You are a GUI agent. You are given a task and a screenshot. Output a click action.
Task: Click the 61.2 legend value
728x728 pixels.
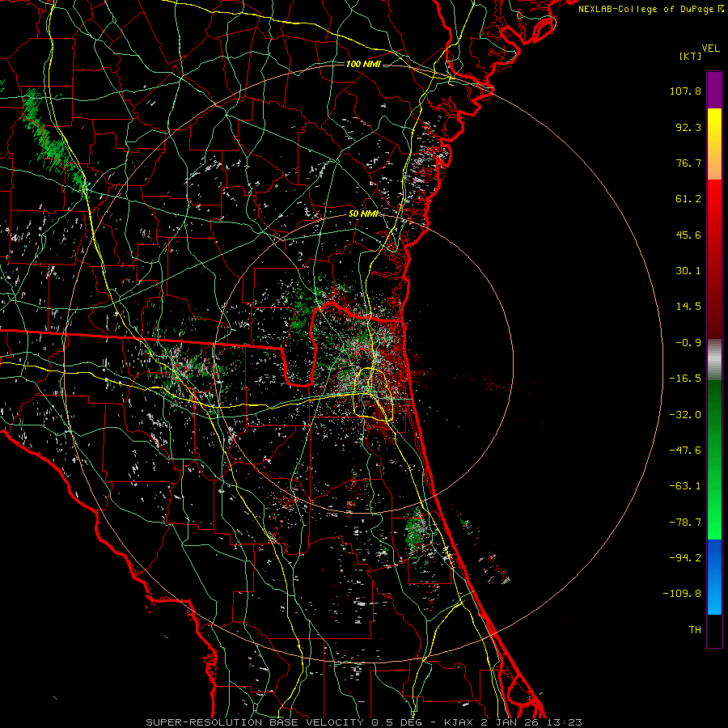pos(688,199)
